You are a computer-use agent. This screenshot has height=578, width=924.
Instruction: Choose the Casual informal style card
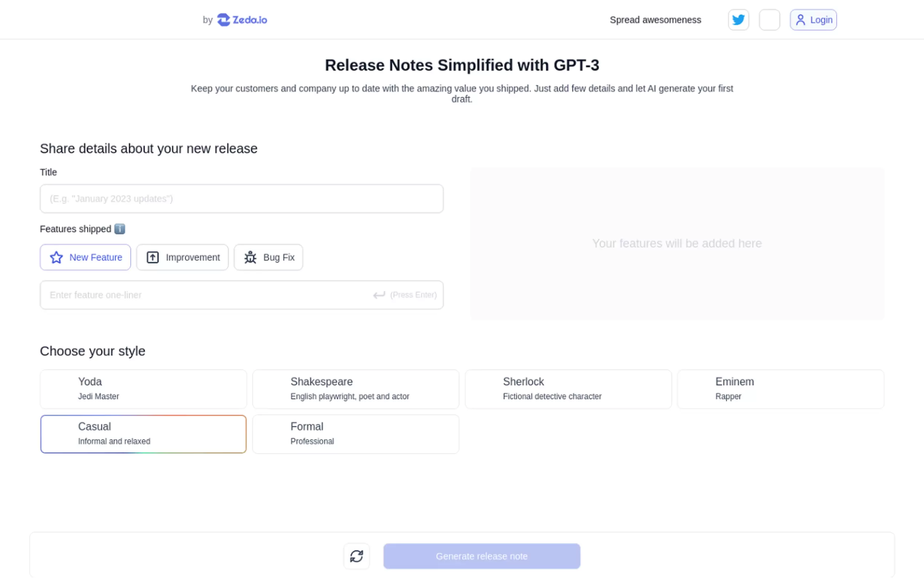143,434
